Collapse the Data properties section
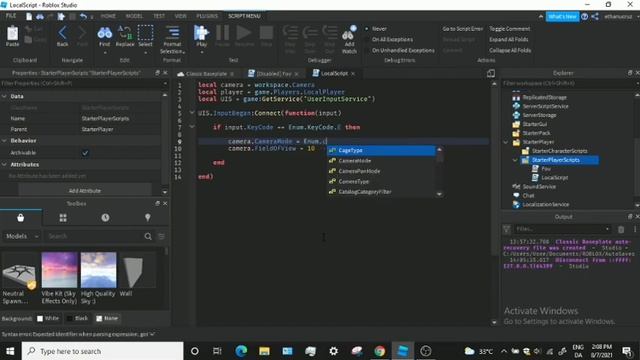 tap(4, 96)
